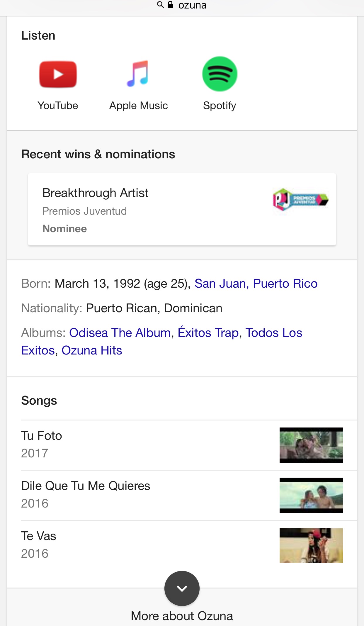Viewport: 364px width, 626px height.
Task: Select the Tu Foto song title
Action: [x=42, y=436]
